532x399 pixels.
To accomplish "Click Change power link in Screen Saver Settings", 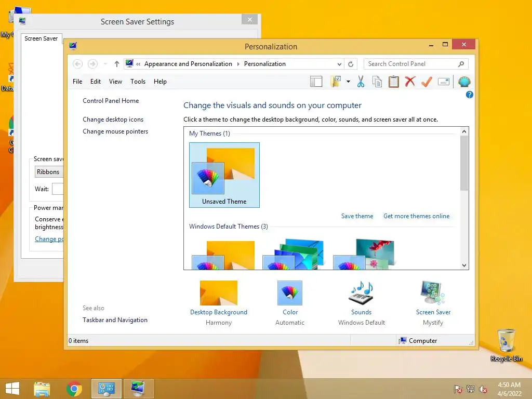I will tap(49, 239).
